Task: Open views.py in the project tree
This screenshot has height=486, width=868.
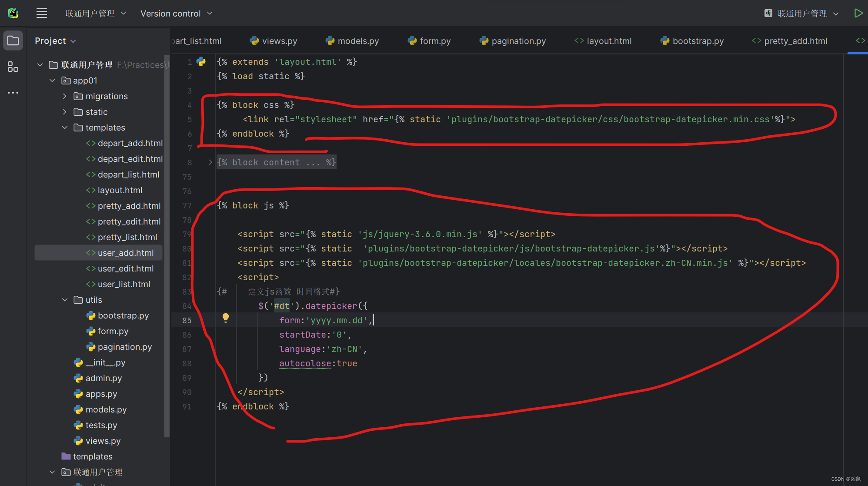Action: pyautogui.click(x=103, y=441)
